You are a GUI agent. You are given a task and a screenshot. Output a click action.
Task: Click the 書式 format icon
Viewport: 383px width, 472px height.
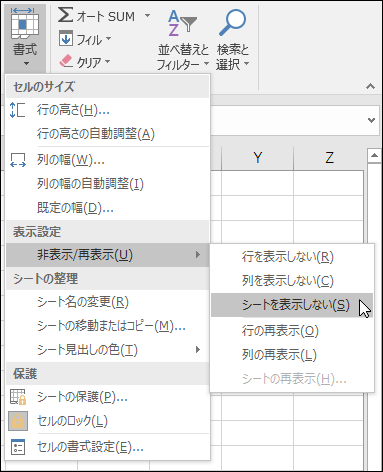coord(25,23)
